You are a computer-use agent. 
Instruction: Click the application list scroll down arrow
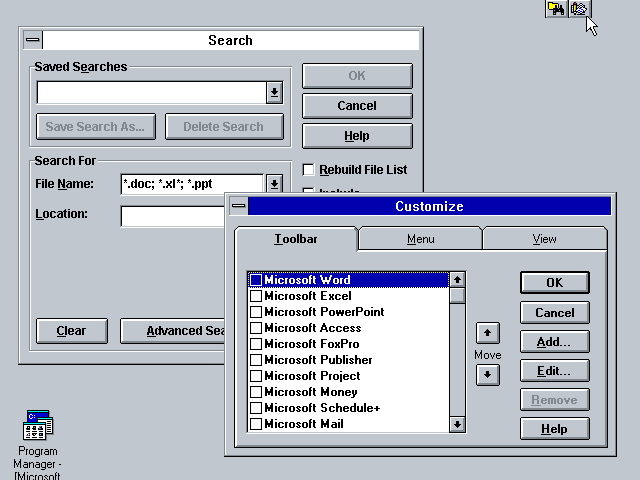[x=457, y=424]
